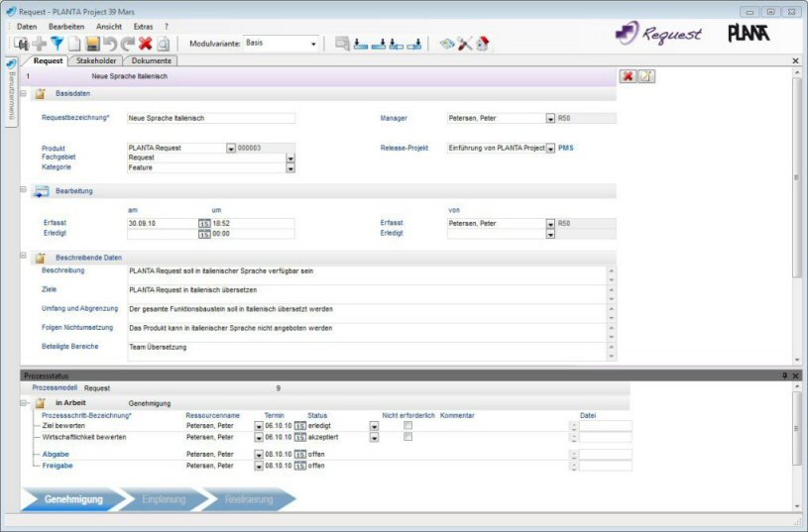Click the Prozessmodell link
This screenshot has width=808, height=532.
[x=55, y=387]
